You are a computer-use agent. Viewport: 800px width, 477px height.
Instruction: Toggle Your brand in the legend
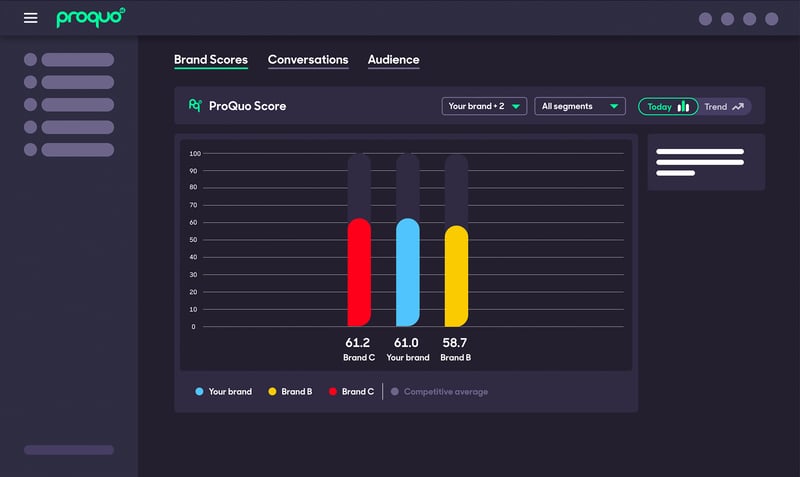point(223,391)
